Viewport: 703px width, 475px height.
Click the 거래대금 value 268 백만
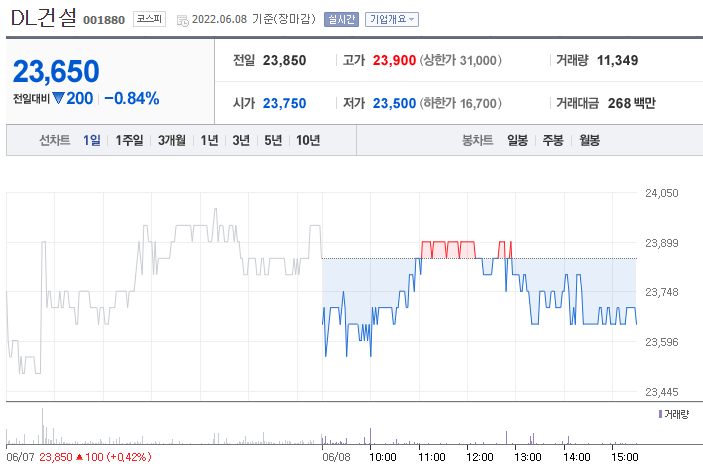coord(631,104)
